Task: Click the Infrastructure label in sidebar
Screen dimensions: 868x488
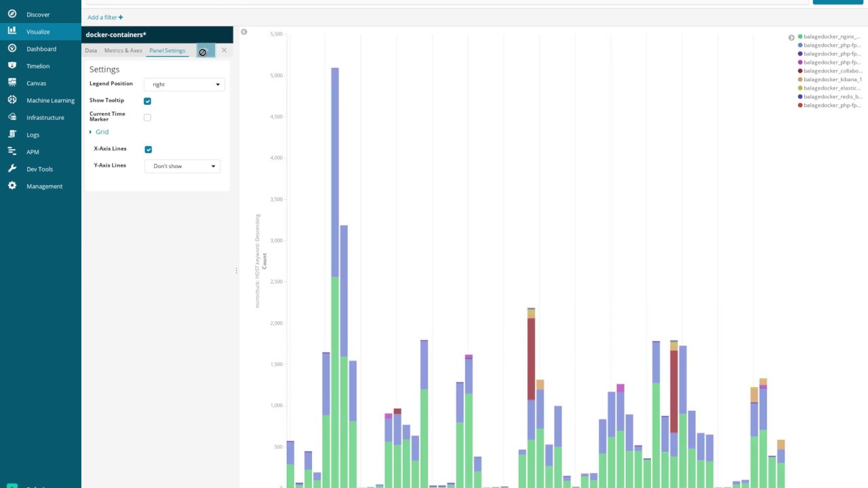Action: pyautogui.click(x=45, y=117)
